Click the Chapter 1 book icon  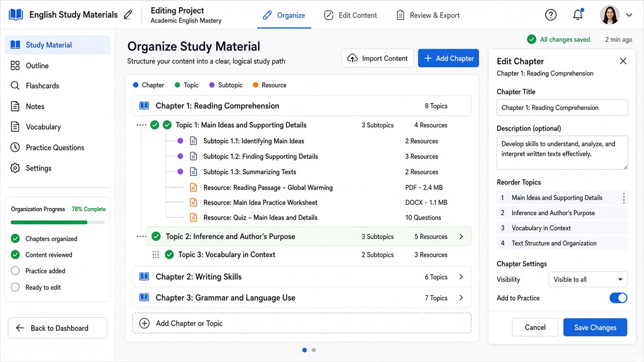[144, 106]
